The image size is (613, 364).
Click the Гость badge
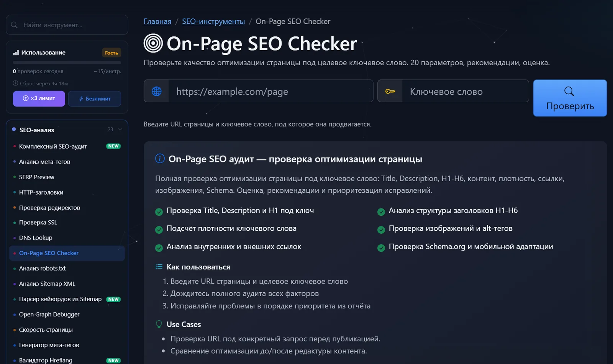[x=111, y=53]
